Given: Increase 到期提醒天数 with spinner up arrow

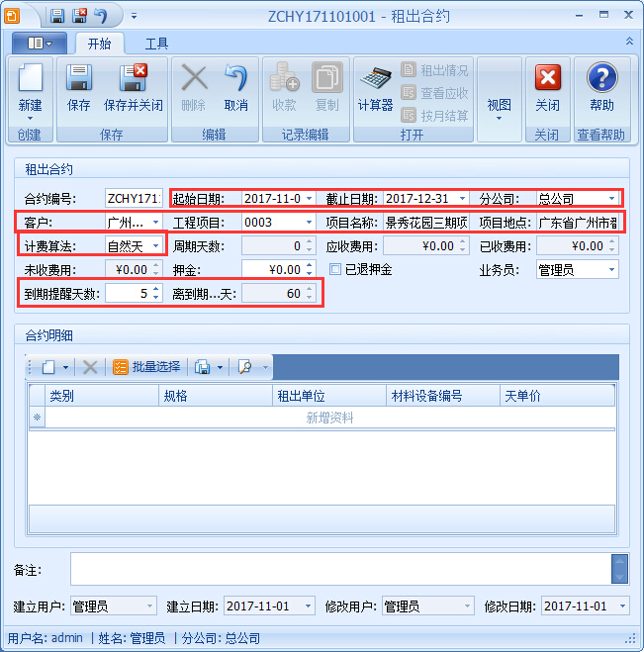Looking at the screenshot, I should pos(156,290).
